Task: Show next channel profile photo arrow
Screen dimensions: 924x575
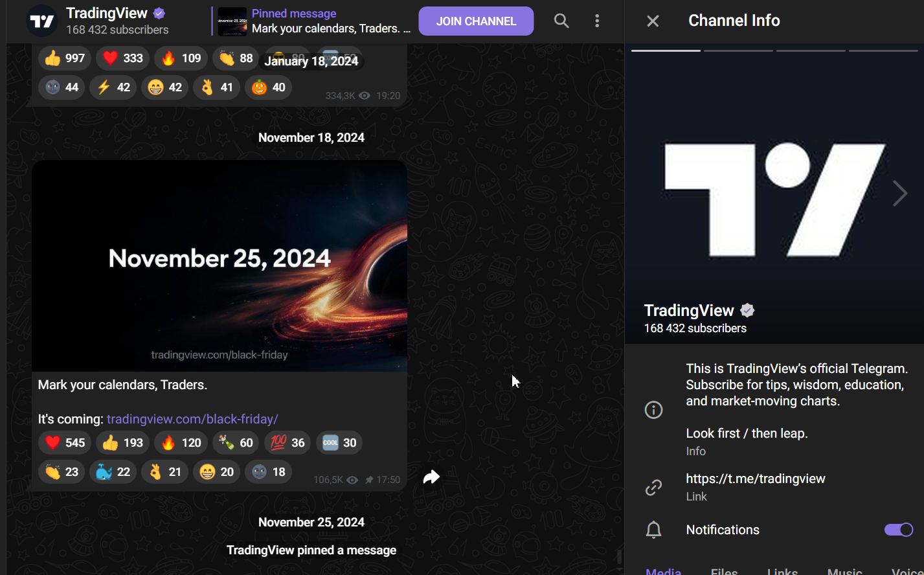Action: pyautogui.click(x=900, y=193)
